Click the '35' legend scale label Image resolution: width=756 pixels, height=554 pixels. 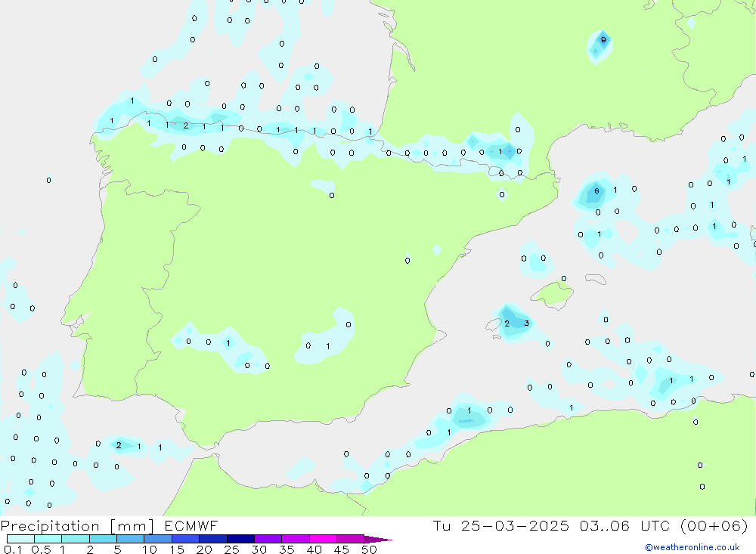[x=287, y=549]
